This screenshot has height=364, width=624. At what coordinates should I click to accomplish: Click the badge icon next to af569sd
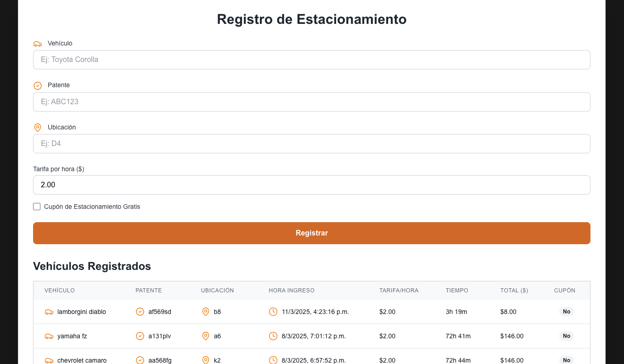tap(140, 312)
